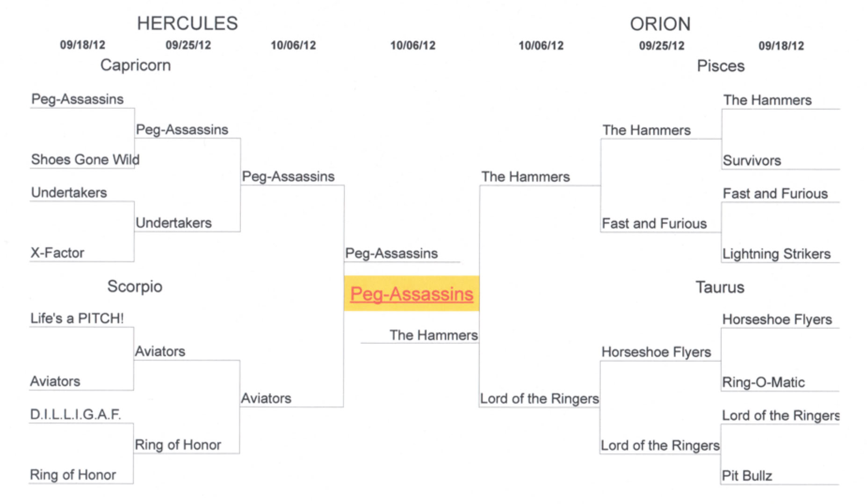Click the Survivors team entry
Screen dimensions: 867x504
[x=751, y=161]
